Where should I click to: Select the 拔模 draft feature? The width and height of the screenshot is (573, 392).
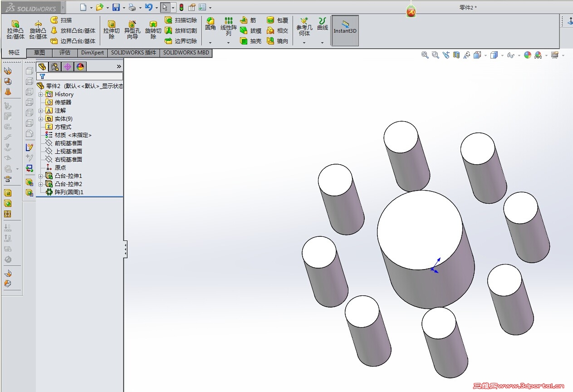click(x=251, y=30)
